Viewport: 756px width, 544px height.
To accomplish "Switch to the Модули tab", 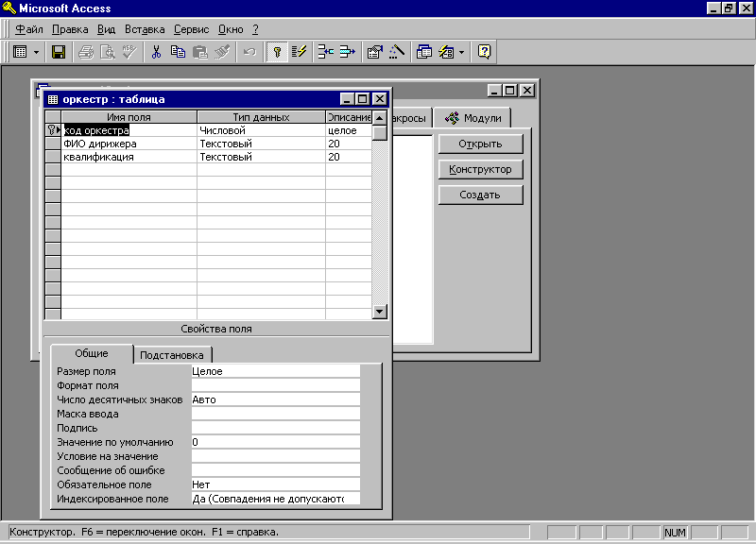I will (472, 118).
